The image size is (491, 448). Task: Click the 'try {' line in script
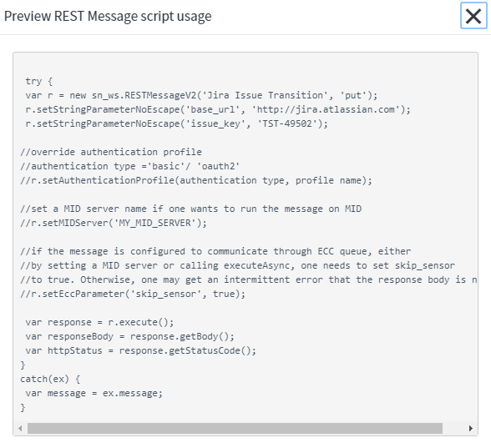pos(39,82)
